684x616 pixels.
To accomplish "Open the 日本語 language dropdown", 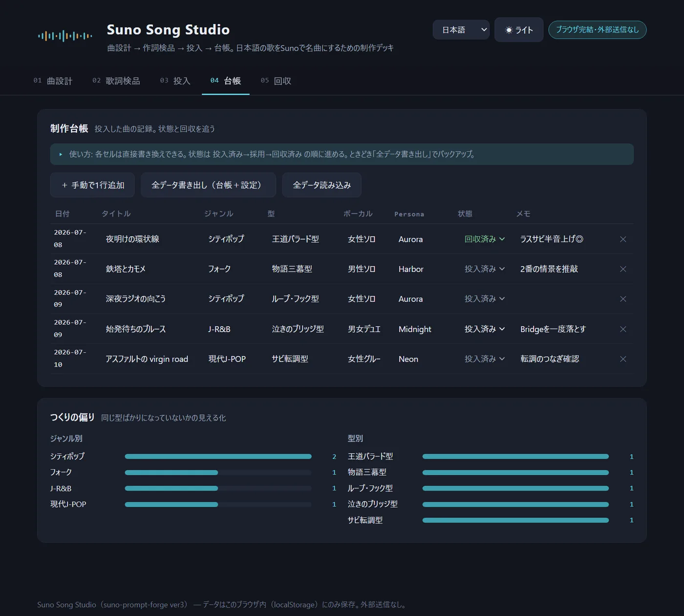I will pyautogui.click(x=461, y=30).
